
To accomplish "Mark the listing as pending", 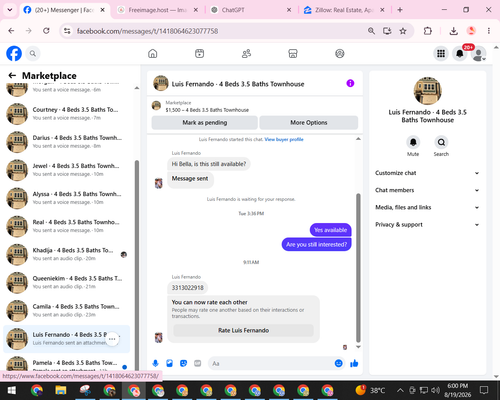I will click(205, 123).
